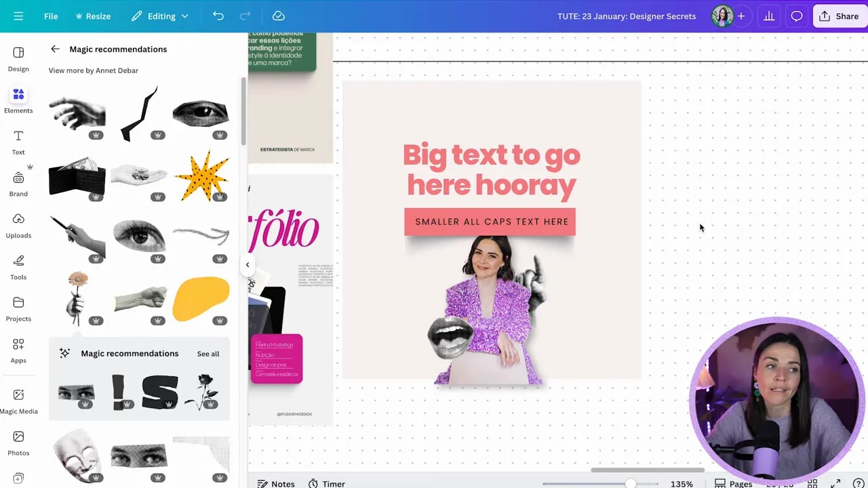
Task: Open the Projects panel
Action: click(x=18, y=309)
